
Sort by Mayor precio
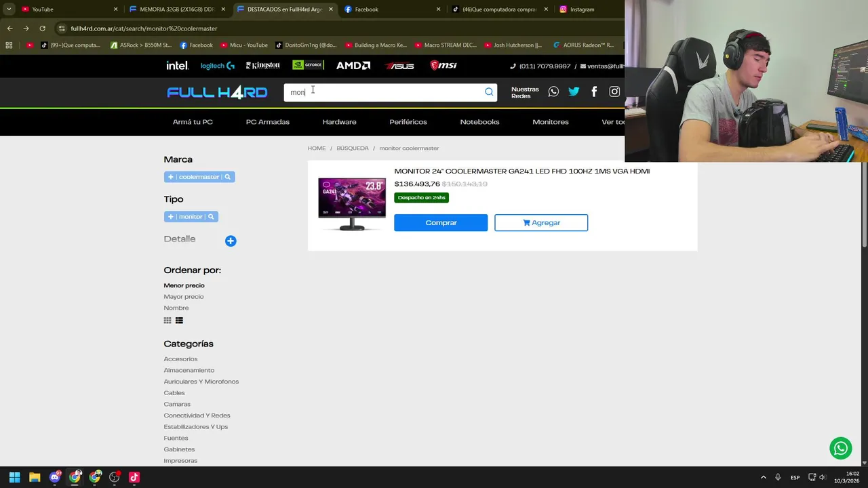click(183, 297)
